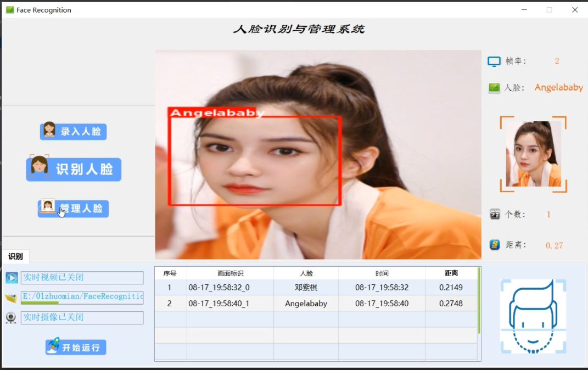
Task: Close the Face Recognition window
Action: pyautogui.click(x=574, y=10)
